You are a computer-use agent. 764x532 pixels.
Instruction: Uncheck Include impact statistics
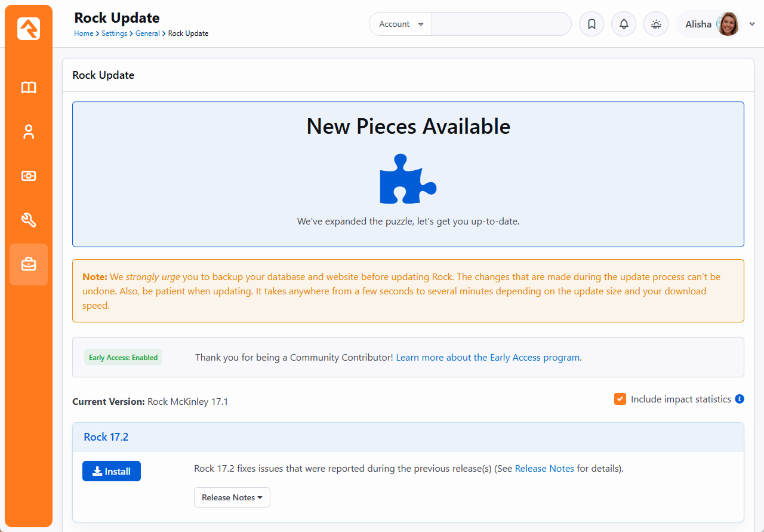click(620, 399)
